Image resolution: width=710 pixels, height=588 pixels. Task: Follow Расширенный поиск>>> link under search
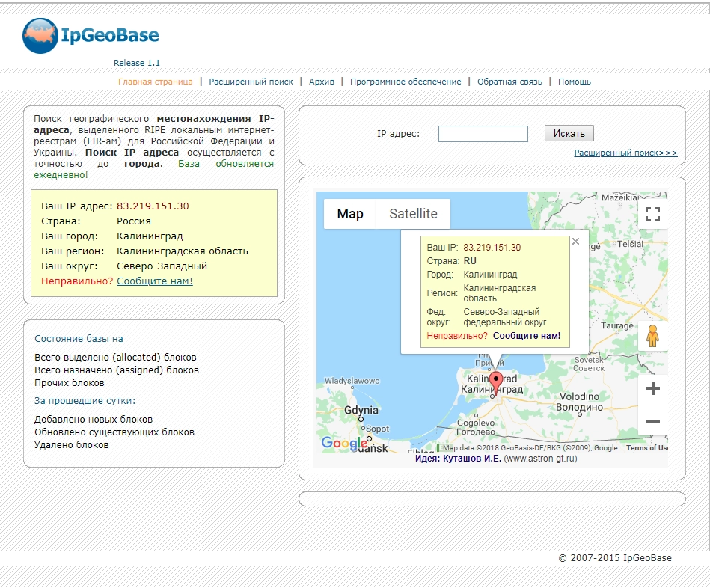[x=625, y=153]
